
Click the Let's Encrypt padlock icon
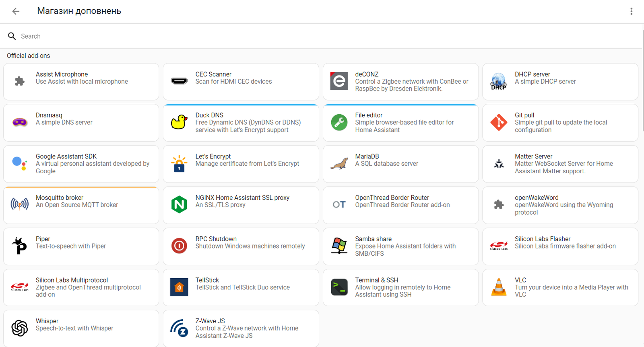179,164
